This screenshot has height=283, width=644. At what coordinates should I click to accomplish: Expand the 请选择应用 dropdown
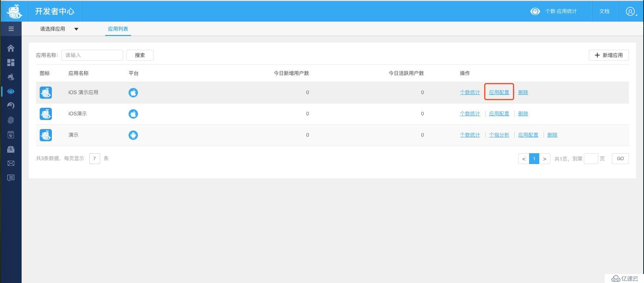pos(59,29)
